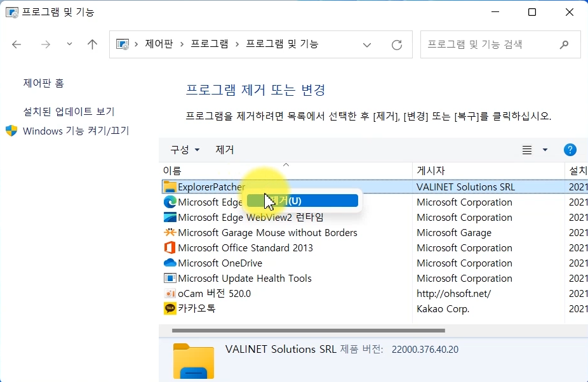Maximize the 프로그램 및 기능 window

[x=532, y=12]
